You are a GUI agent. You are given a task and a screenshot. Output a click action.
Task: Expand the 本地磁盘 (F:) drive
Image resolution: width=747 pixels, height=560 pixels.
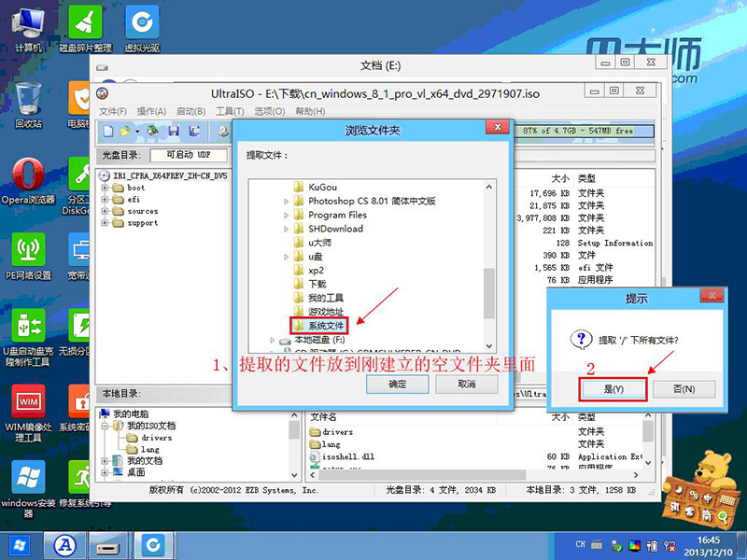point(272,340)
